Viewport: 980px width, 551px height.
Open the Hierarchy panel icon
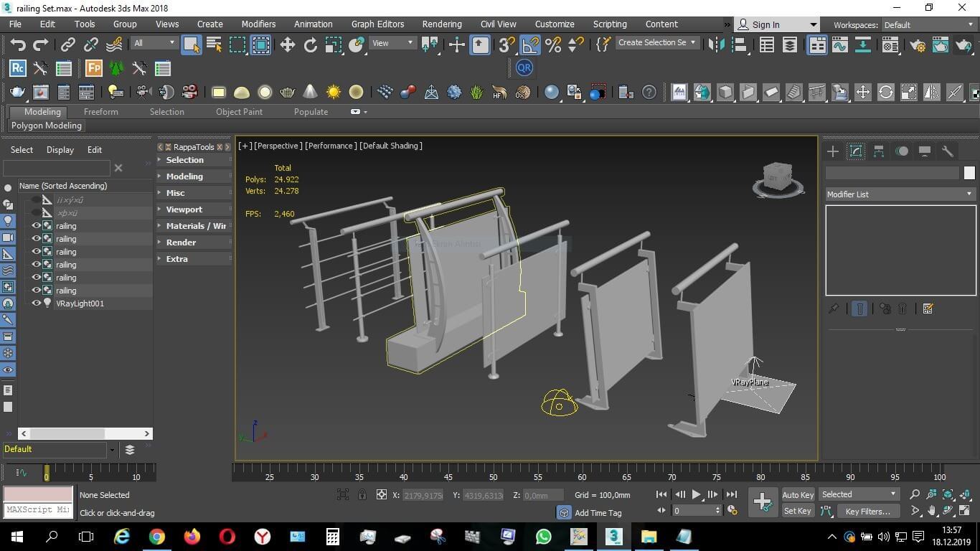[x=879, y=151]
